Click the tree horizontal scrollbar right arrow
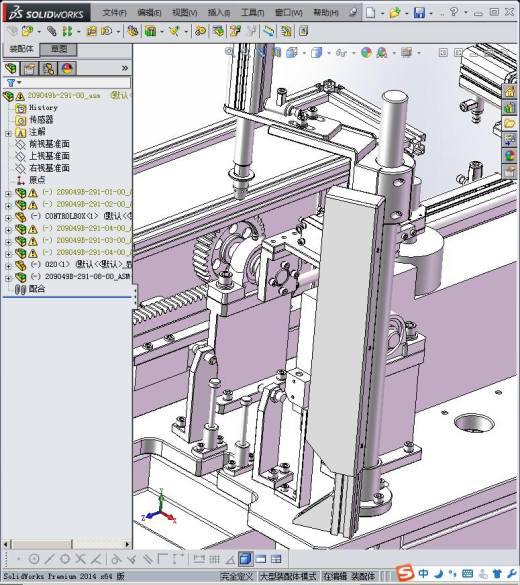This screenshot has width=520, height=585. [x=128, y=544]
